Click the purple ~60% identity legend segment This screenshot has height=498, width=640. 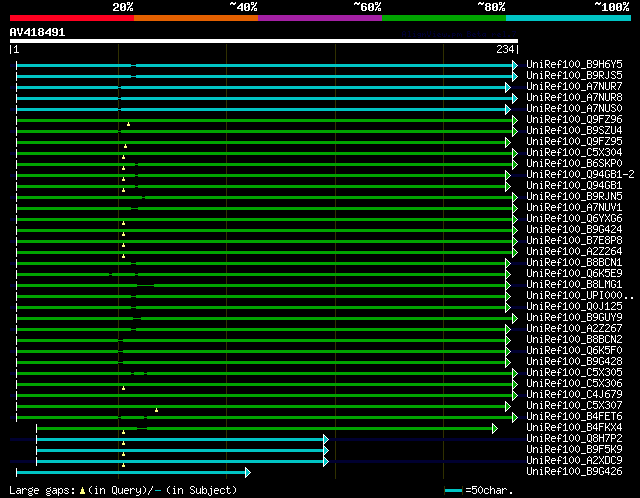pyautogui.click(x=320, y=18)
